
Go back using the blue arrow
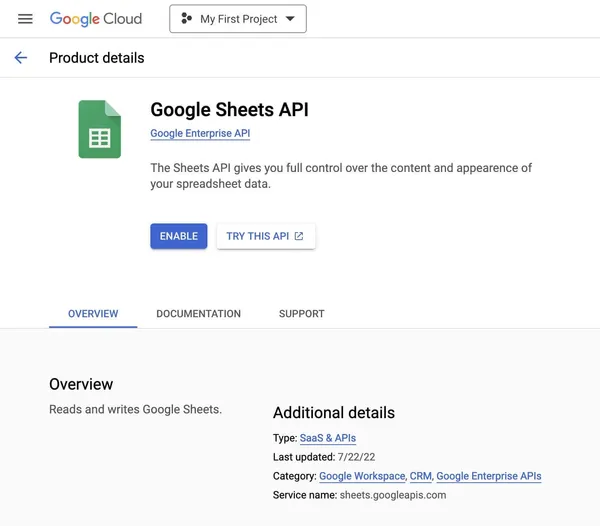click(x=21, y=58)
